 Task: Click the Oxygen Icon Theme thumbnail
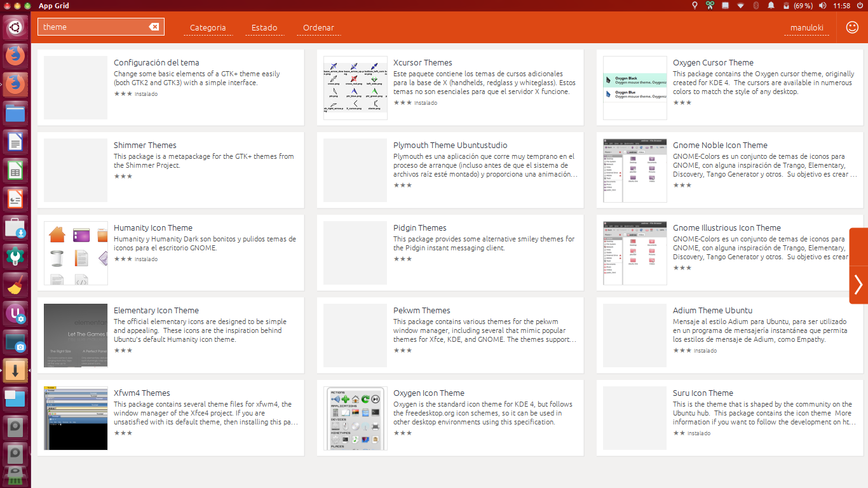pyautogui.click(x=355, y=418)
